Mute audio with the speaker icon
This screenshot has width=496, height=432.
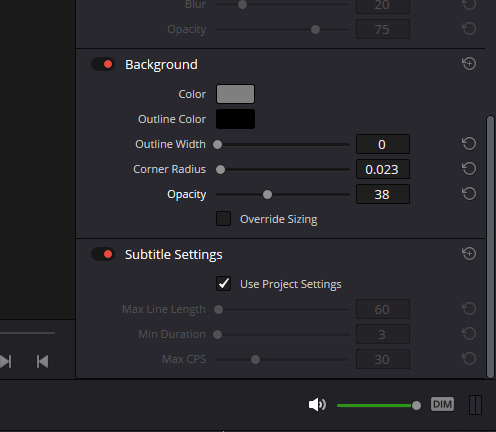point(317,405)
